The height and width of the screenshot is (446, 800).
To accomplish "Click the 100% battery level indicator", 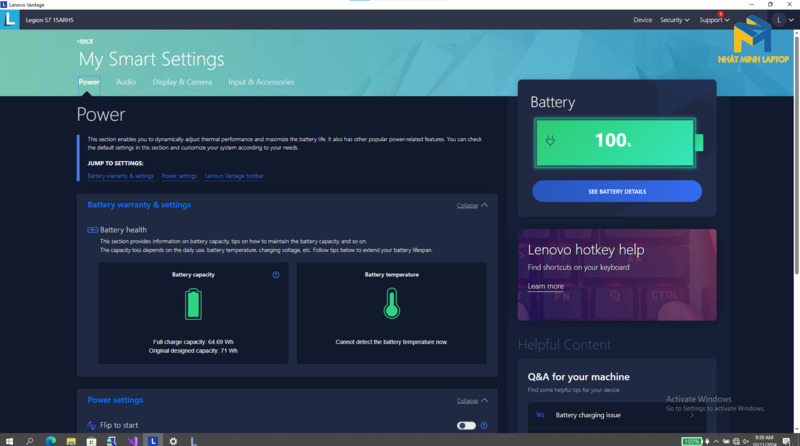I will (x=615, y=143).
